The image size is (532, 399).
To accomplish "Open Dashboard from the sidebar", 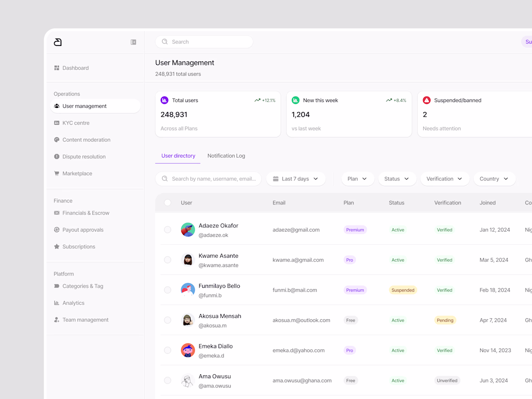I will pos(95,68).
